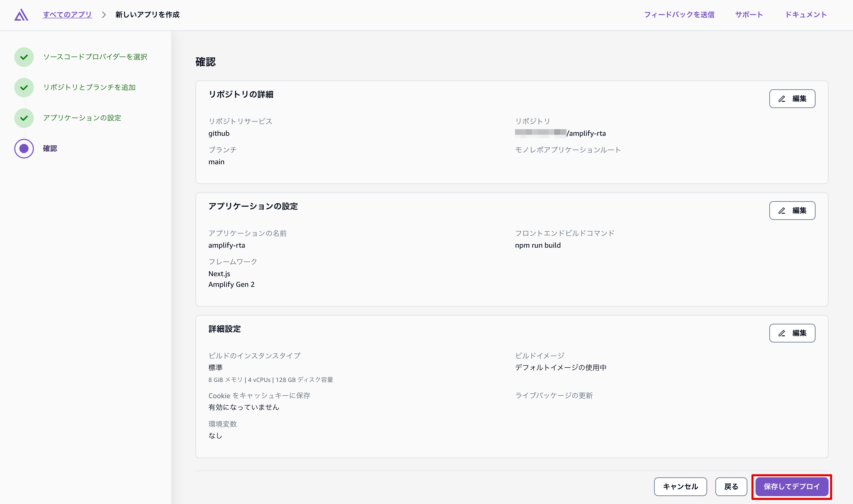
Task: Edit アプリケーションの設定 via pencil icon
Action: point(782,211)
